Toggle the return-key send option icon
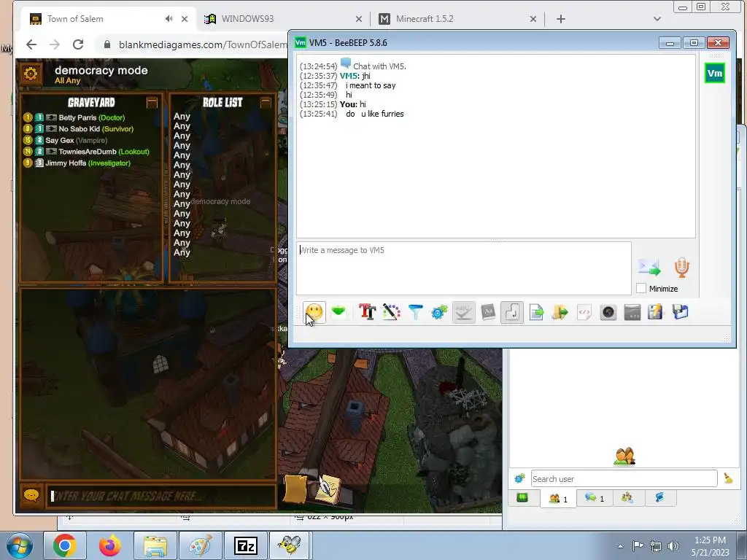 (x=512, y=312)
